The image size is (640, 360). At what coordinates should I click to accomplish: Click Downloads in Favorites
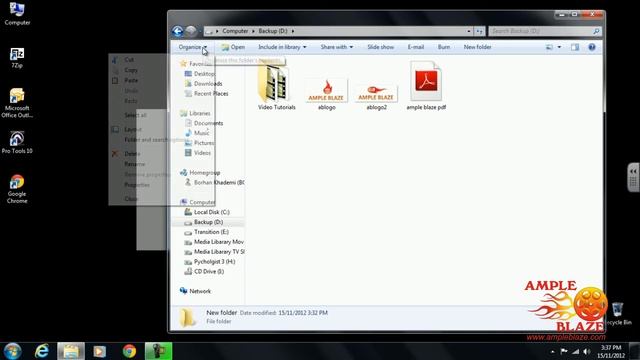click(x=204, y=84)
